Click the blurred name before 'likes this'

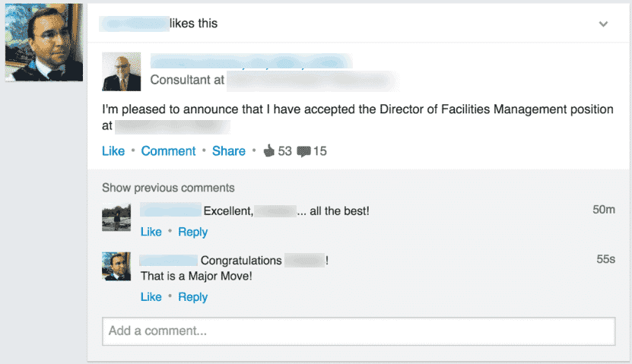click(134, 24)
